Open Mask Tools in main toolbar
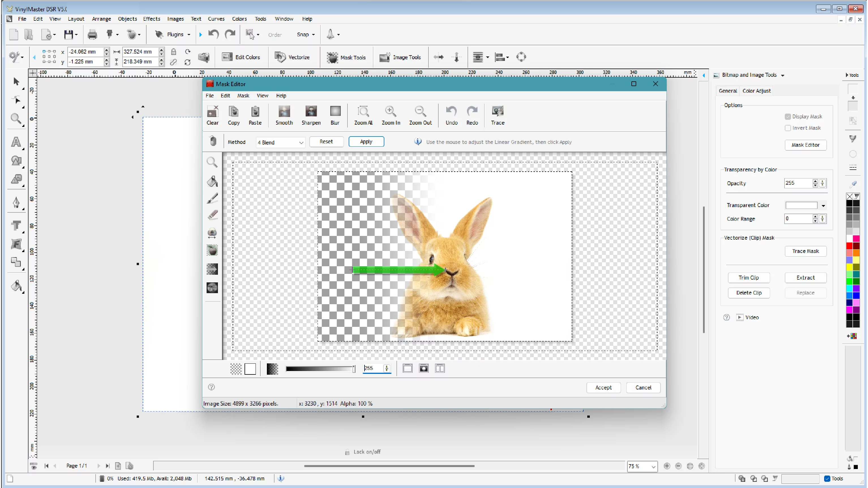The height and width of the screenshot is (488, 868). pos(346,57)
